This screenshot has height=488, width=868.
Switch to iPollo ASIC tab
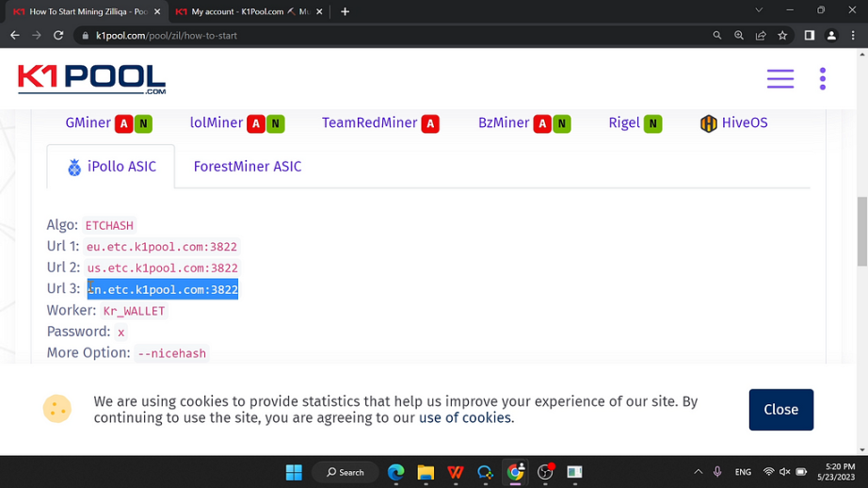tap(111, 167)
